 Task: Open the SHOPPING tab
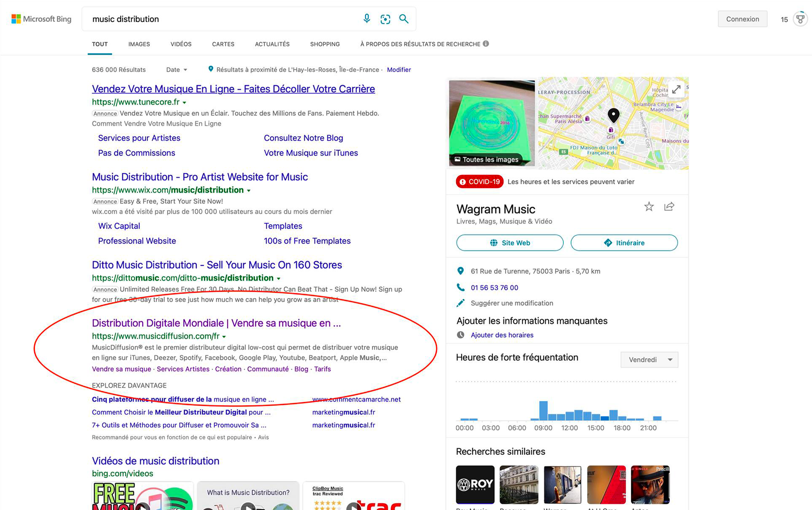[x=325, y=44]
